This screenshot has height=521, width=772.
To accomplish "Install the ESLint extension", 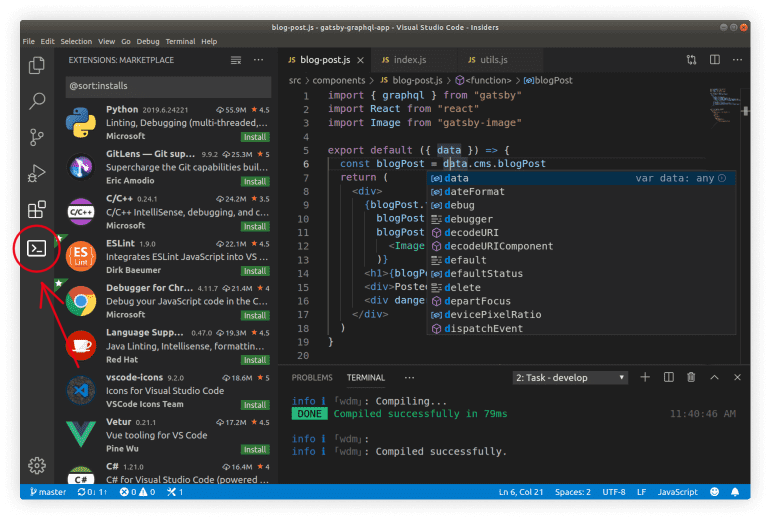I will coord(255,271).
